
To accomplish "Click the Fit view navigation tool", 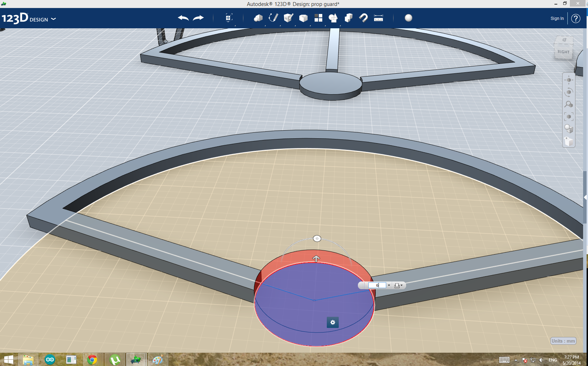I will click(x=569, y=117).
